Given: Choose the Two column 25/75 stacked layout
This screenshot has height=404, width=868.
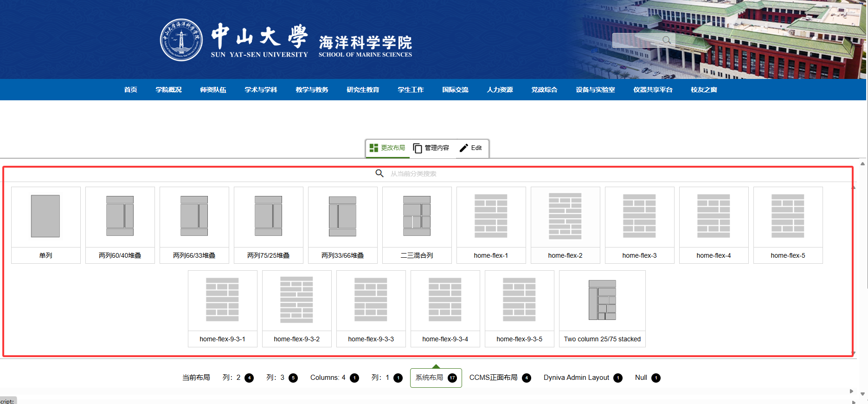Looking at the screenshot, I should [602, 300].
